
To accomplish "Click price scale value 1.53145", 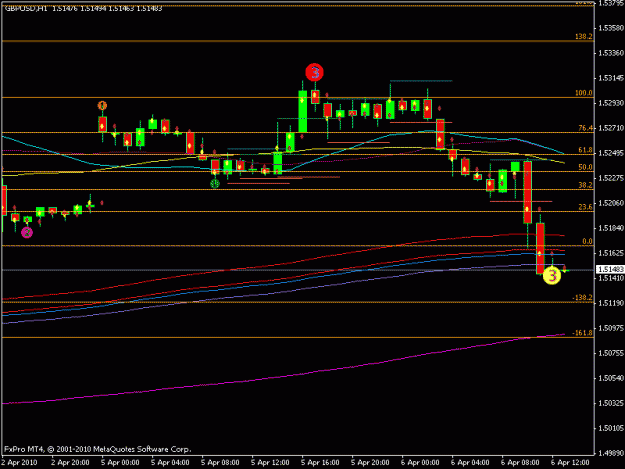I will click(611, 78).
